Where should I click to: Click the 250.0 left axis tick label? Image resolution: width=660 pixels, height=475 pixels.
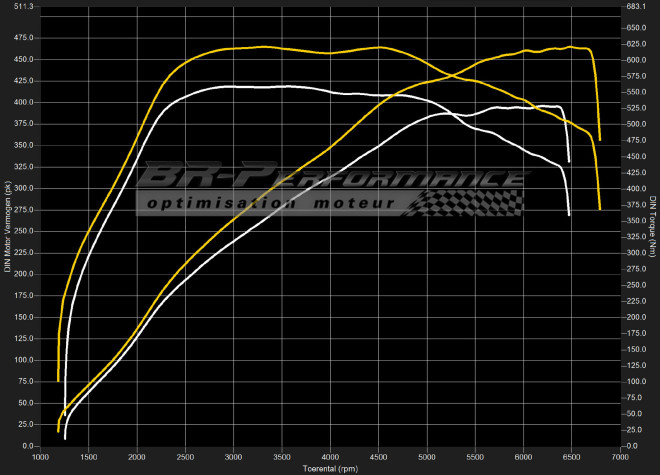pos(23,231)
